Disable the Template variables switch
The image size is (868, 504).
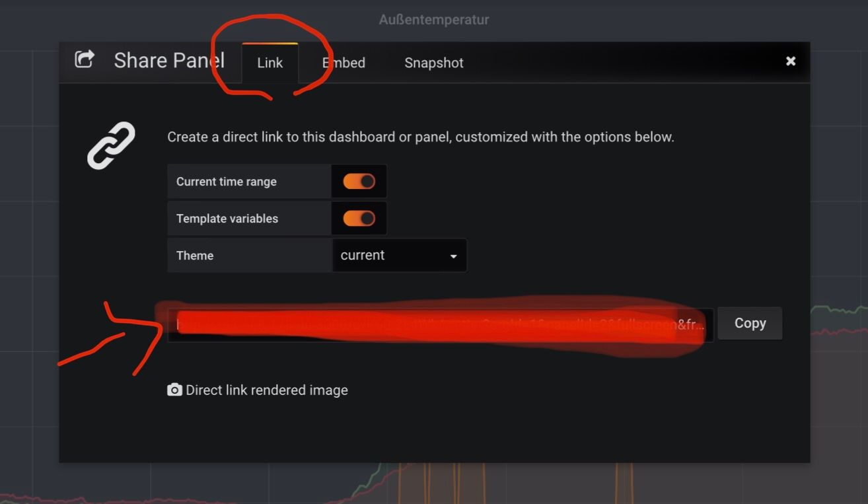point(359,219)
